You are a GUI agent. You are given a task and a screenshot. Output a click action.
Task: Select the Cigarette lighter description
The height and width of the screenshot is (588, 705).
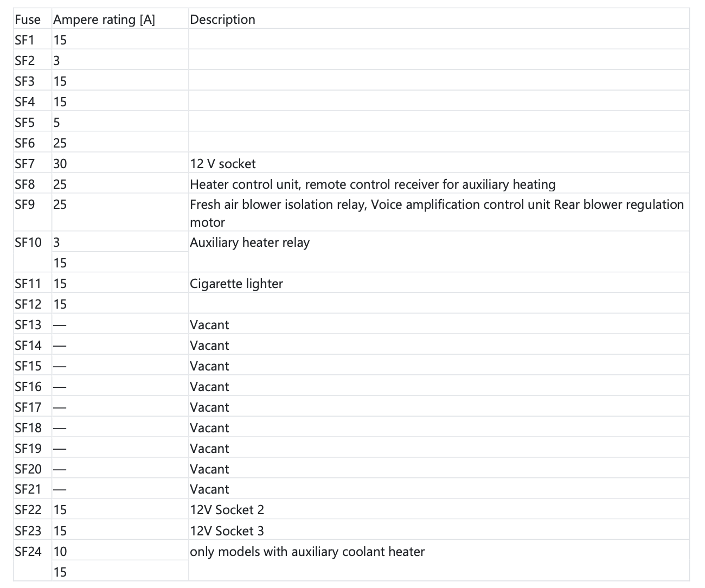pyautogui.click(x=236, y=284)
